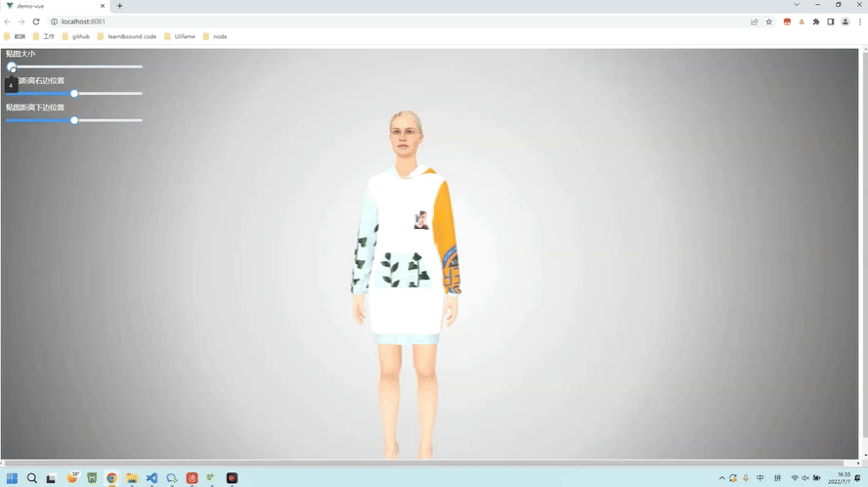Click the site info icon beside the URL
Viewport: 868px width, 487px height.
(x=55, y=22)
